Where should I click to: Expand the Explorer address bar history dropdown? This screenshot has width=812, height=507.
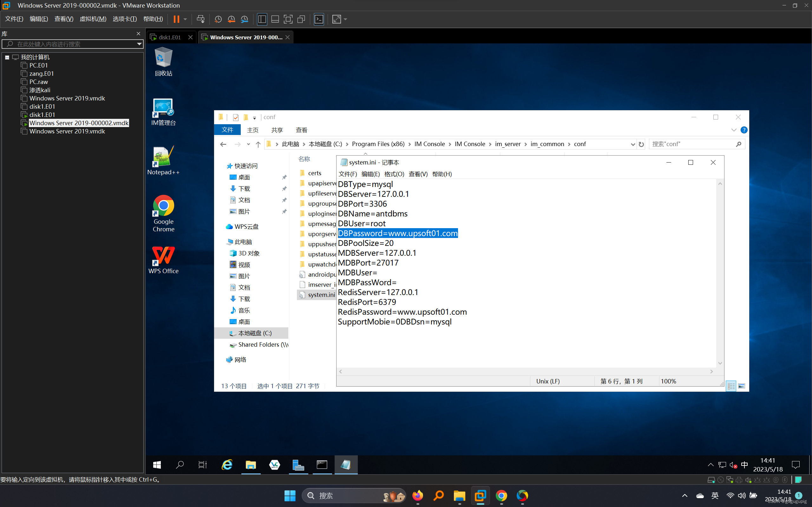pyautogui.click(x=632, y=144)
